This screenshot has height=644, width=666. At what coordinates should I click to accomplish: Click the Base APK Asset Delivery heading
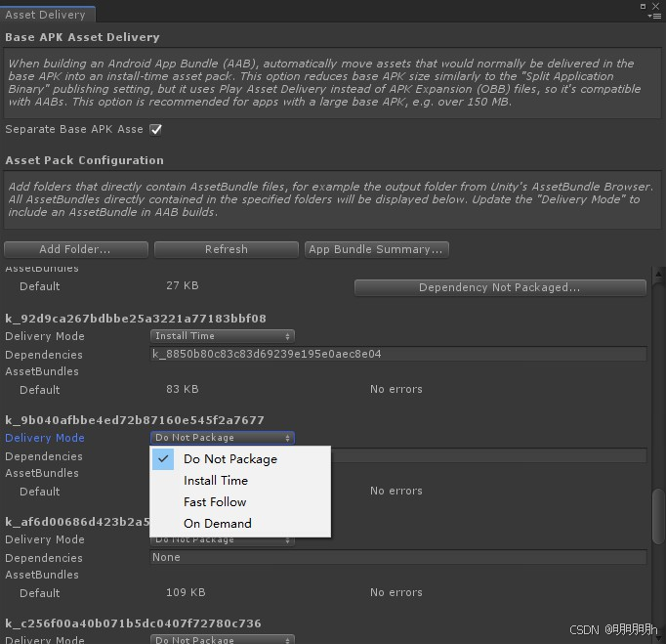82,37
